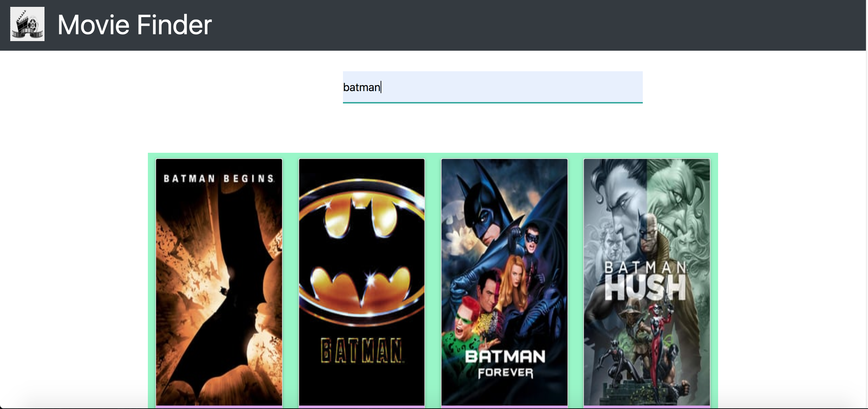Select the Batman Forever poster

[x=504, y=281]
